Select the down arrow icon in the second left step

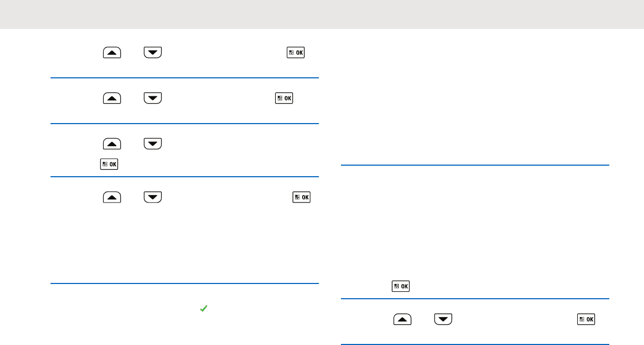153,98
